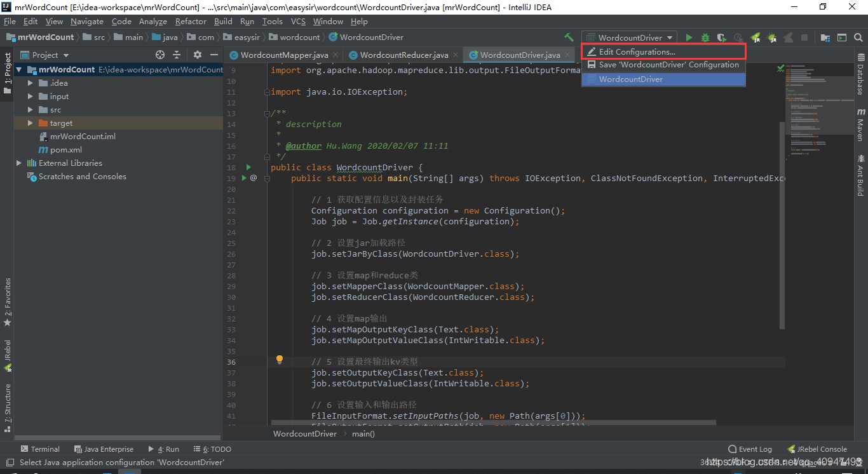Click the Search Everywhere magnifier icon
This screenshot has height=474, width=868.
tap(858, 37)
